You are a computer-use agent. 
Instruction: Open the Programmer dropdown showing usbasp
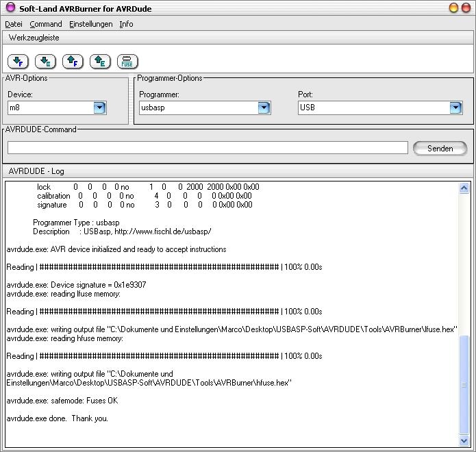[x=264, y=108]
